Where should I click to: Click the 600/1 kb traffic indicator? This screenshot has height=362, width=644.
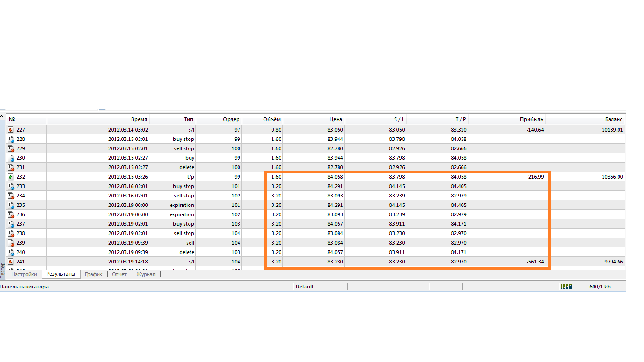600,287
